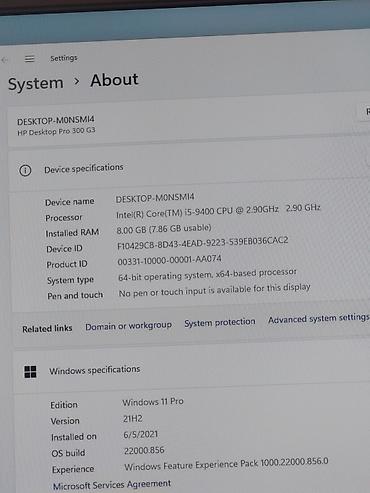Click the System type label
Screen dimensions: 370x493
click(x=70, y=280)
